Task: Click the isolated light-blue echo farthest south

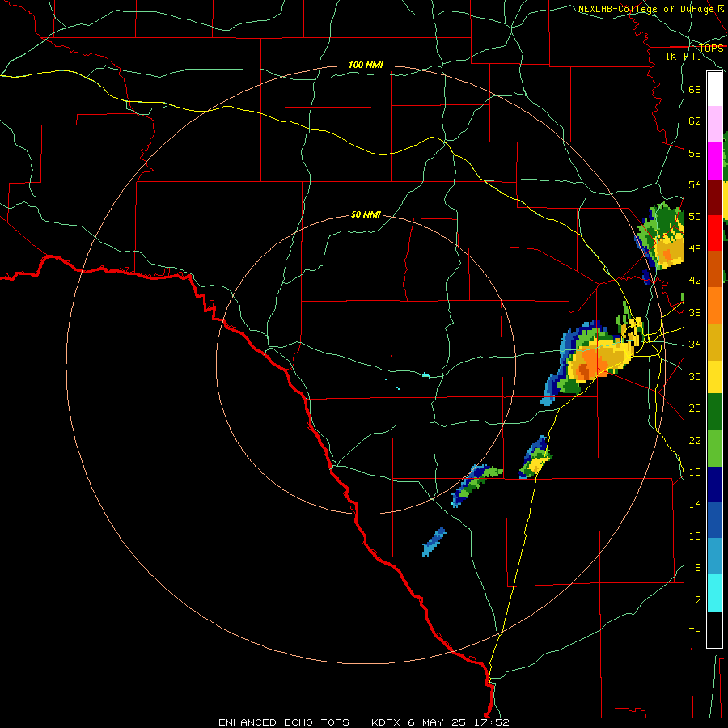Action: point(434,542)
